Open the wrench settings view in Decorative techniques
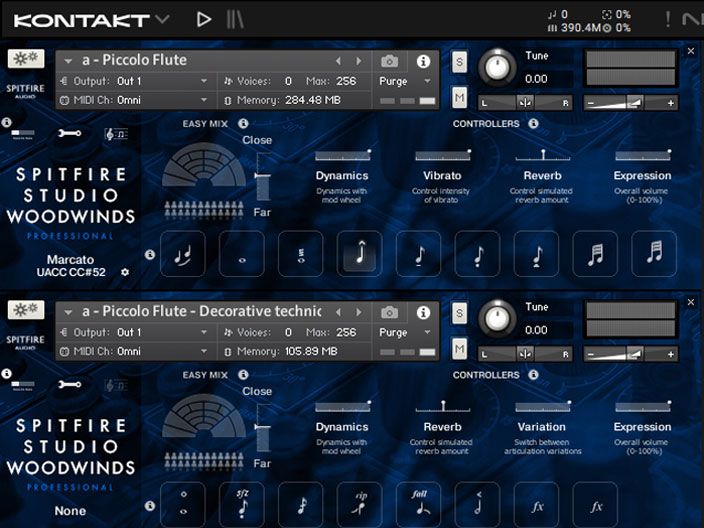 tap(70, 385)
